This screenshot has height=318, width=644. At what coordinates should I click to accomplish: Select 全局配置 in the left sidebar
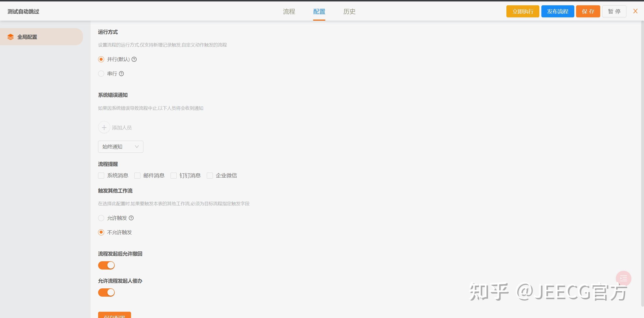[x=27, y=37]
